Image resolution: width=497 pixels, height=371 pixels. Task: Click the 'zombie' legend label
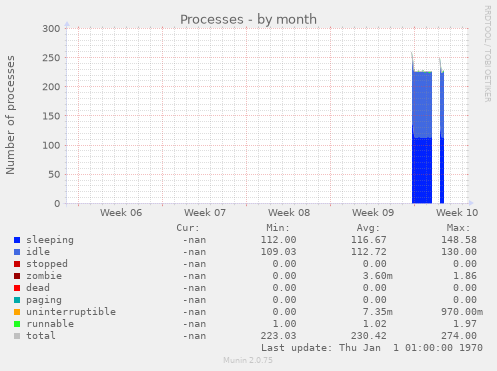click(x=44, y=276)
